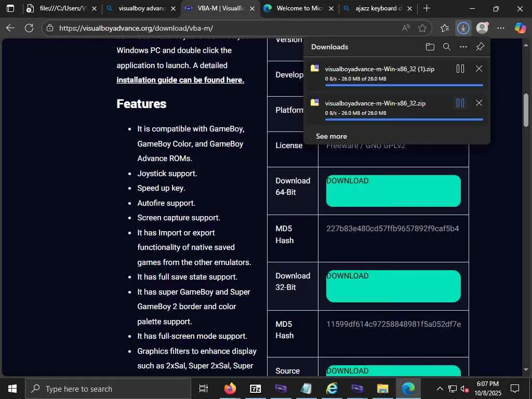532x399 pixels.
Task: Switch to ajazz keyboard search tab
Action: [x=378, y=8]
